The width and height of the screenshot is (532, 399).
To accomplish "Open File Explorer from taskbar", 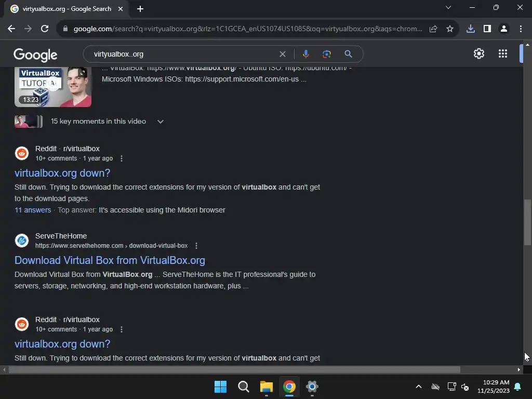I will pyautogui.click(x=267, y=387).
